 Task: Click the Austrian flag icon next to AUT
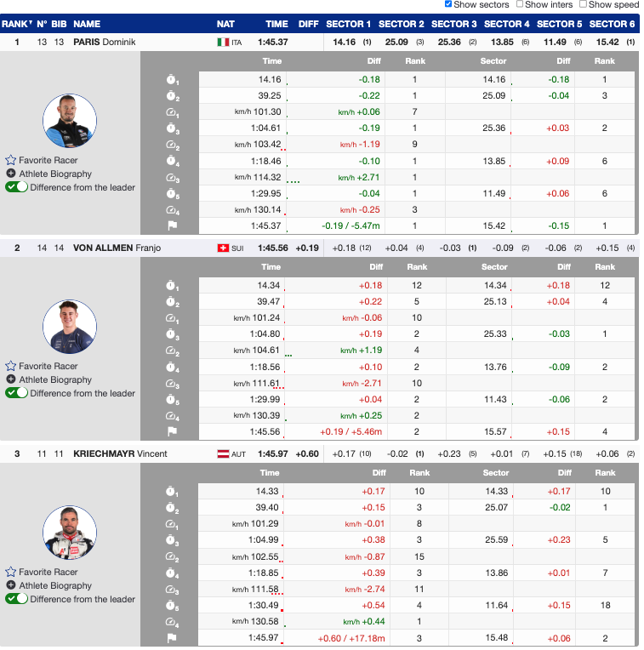tap(223, 453)
